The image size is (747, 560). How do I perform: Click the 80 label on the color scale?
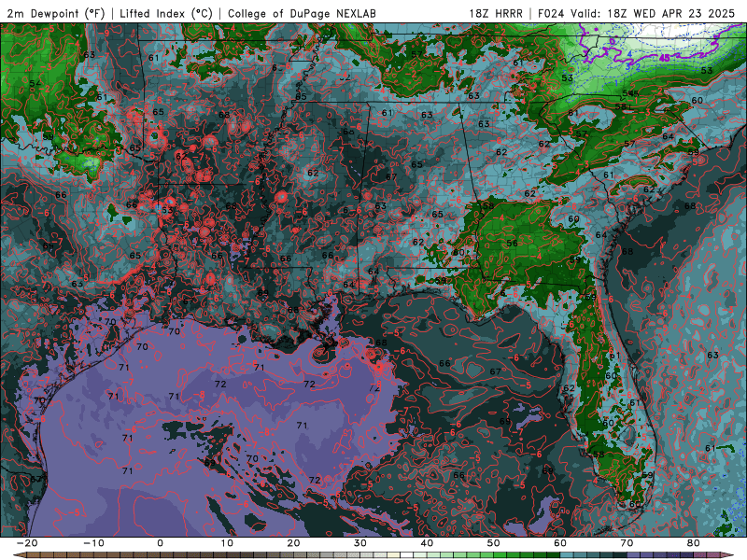tap(694, 543)
